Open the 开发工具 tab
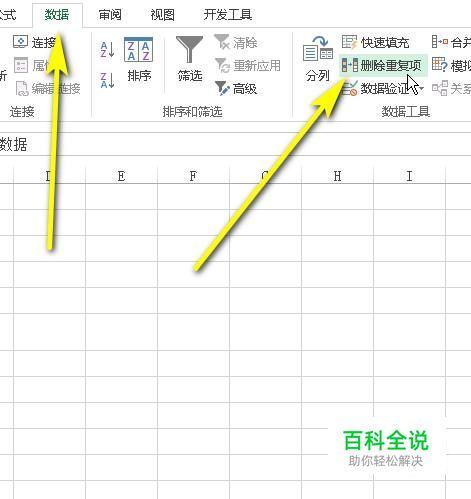 228,15
